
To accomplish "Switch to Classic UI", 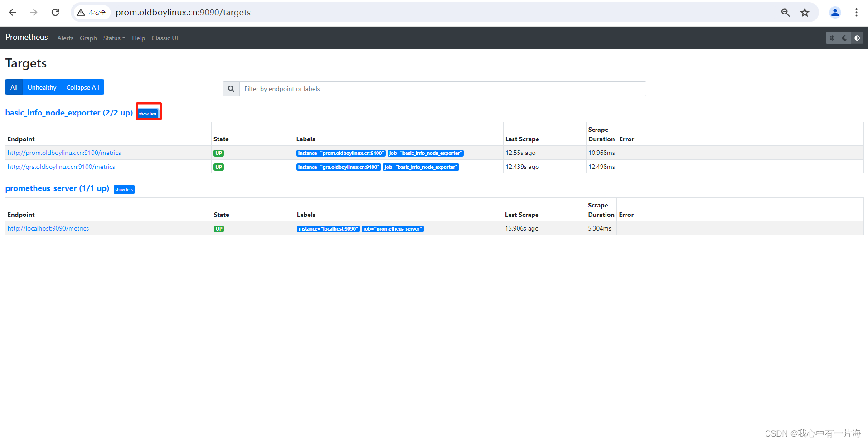I will [165, 38].
